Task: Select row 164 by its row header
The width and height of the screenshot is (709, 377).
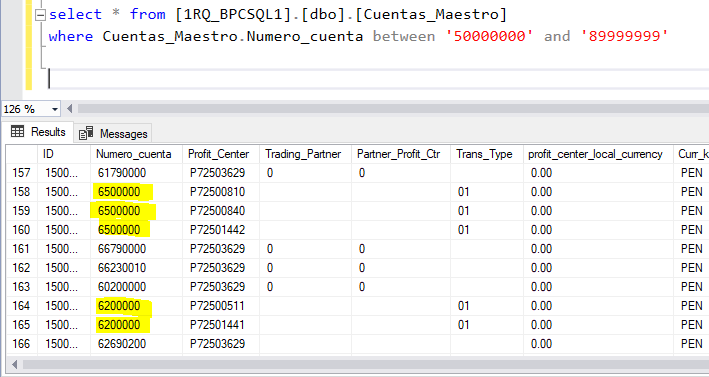Action: point(21,306)
